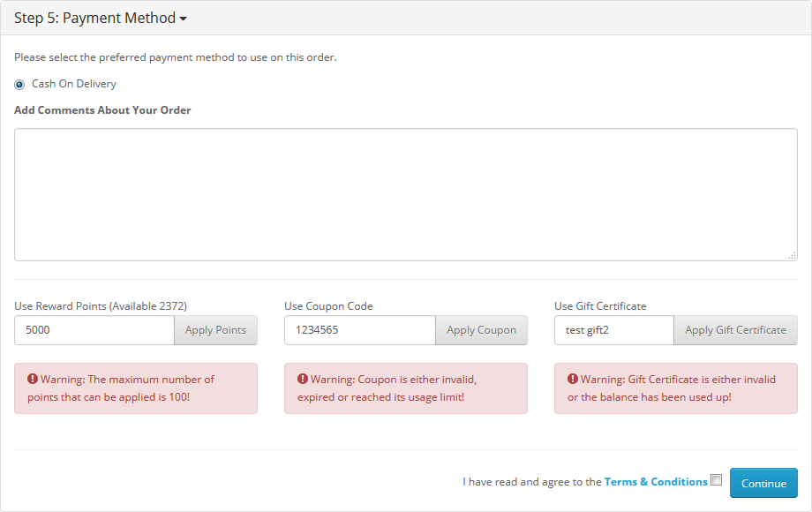Click the gift certificate input field
Viewport: 812px width, 512px height.
pos(614,330)
